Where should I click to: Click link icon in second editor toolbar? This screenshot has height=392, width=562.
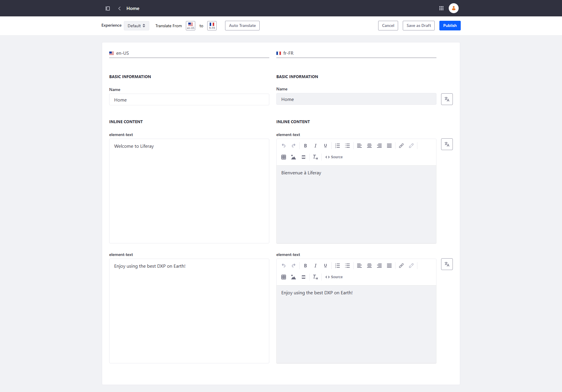coord(401,266)
